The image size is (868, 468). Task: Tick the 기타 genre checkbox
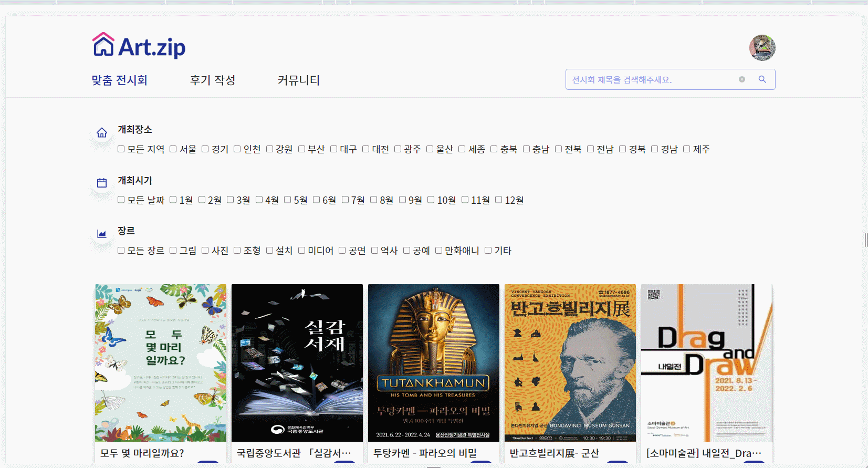488,251
